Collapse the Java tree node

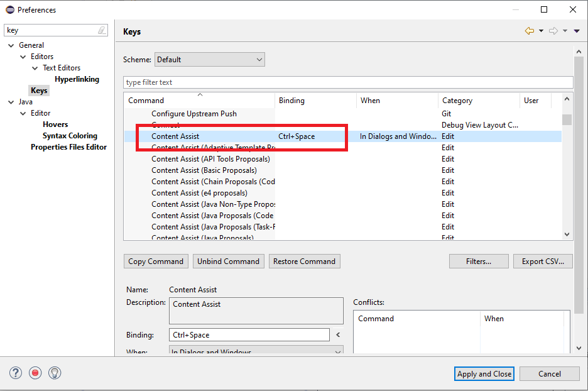point(11,102)
